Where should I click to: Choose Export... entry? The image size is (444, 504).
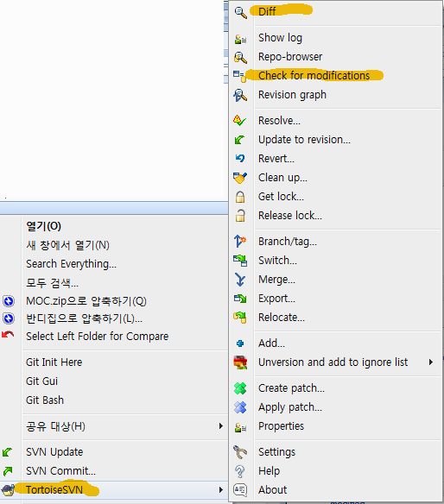(276, 299)
